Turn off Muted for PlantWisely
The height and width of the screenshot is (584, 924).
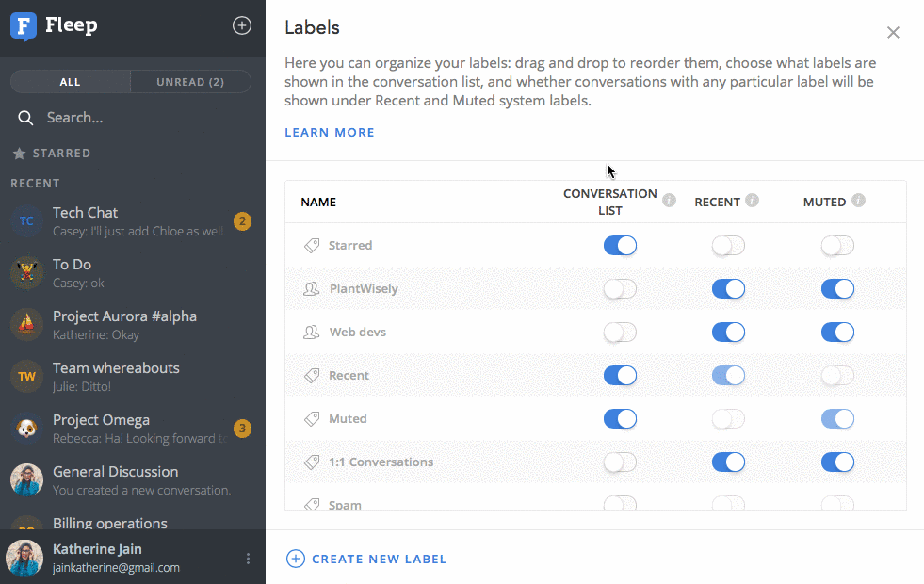pyautogui.click(x=837, y=289)
